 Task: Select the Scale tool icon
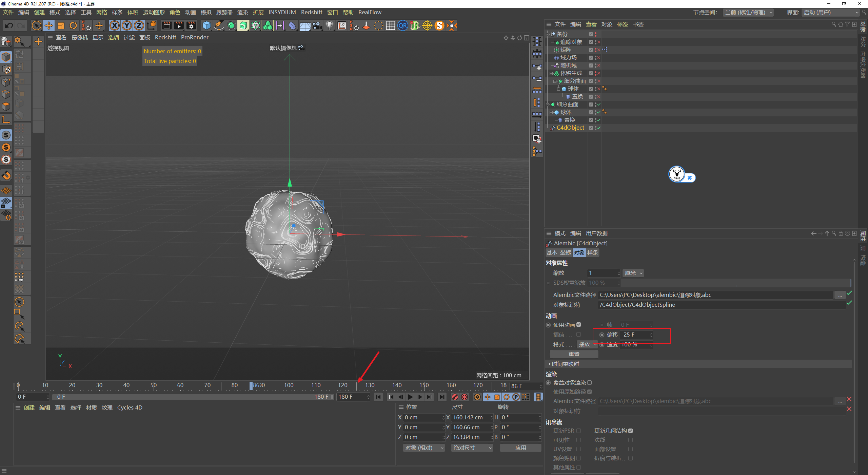pos(61,25)
